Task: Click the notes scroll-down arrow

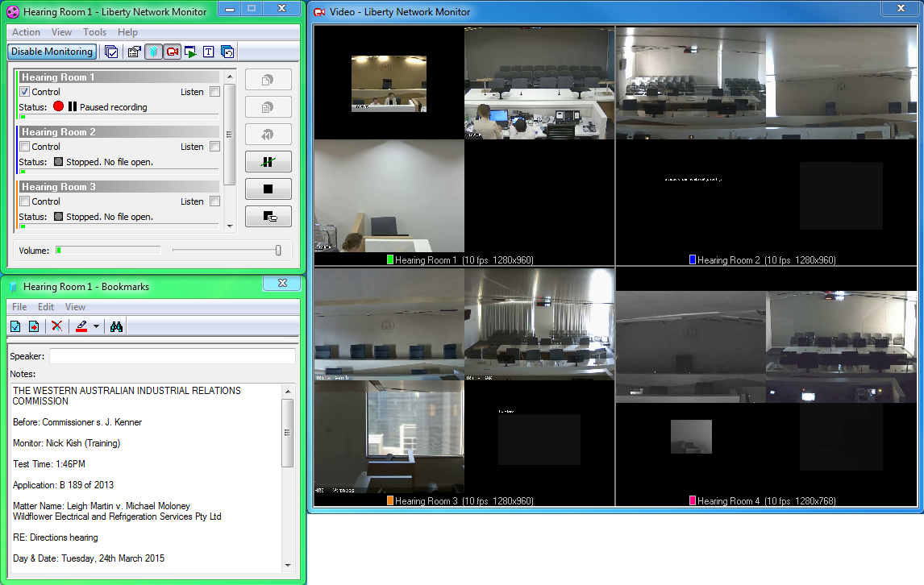Action: (287, 566)
